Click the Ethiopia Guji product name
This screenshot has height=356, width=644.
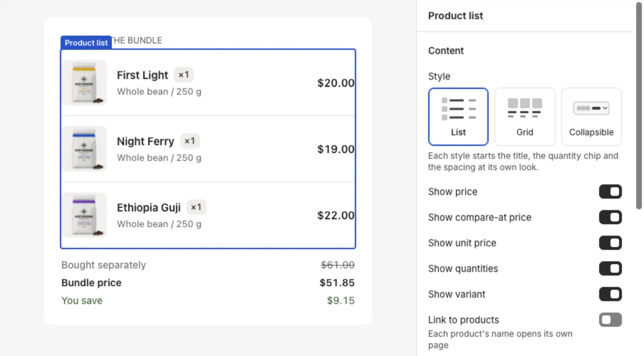coord(149,208)
